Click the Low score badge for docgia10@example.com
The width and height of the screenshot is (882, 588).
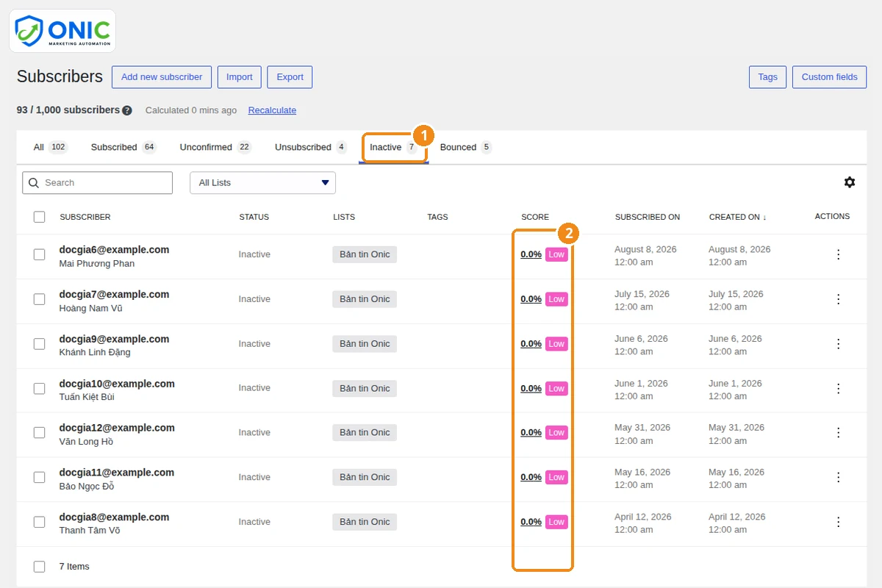(556, 389)
